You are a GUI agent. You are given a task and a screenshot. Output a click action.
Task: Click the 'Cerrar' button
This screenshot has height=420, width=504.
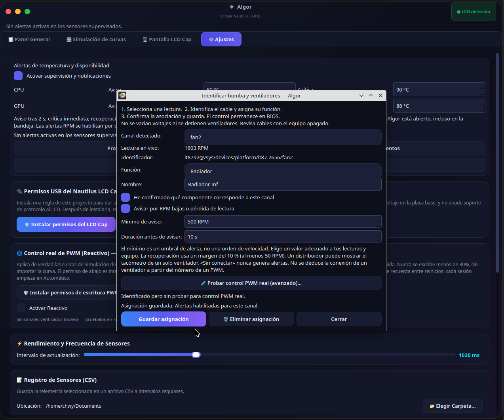pos(339,319)
